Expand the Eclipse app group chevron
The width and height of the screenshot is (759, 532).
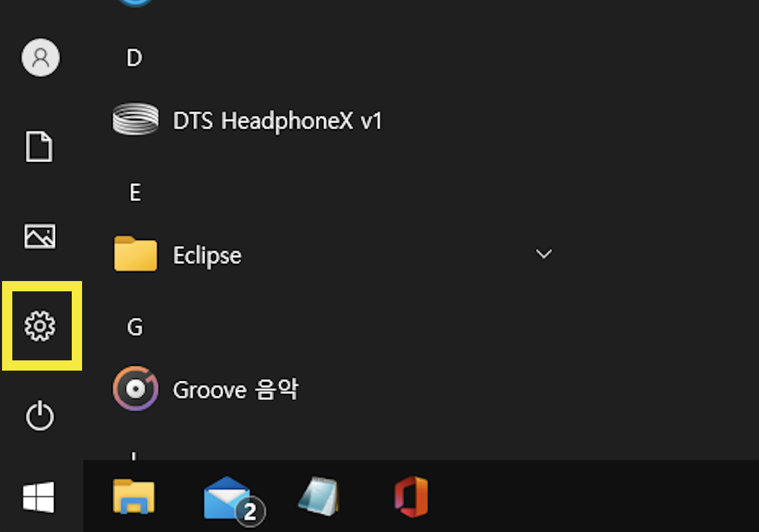544,254
